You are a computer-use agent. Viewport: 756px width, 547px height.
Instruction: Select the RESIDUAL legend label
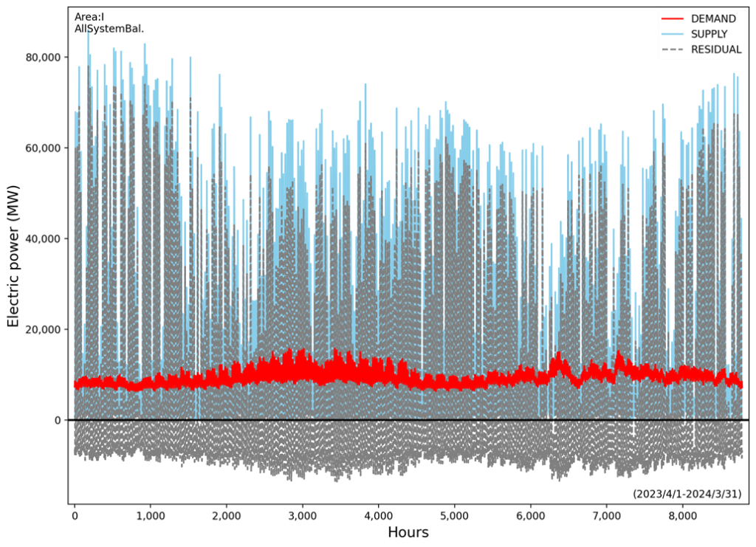coord(716,49)
